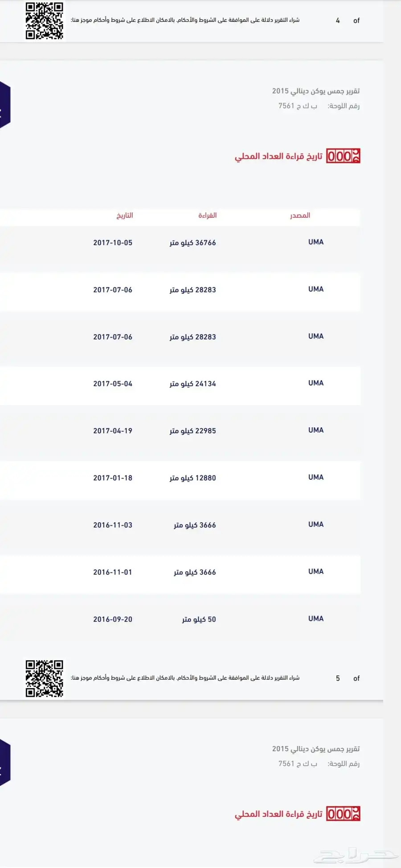
Task: Click the القراءة column header
Action: pos(208,215)
